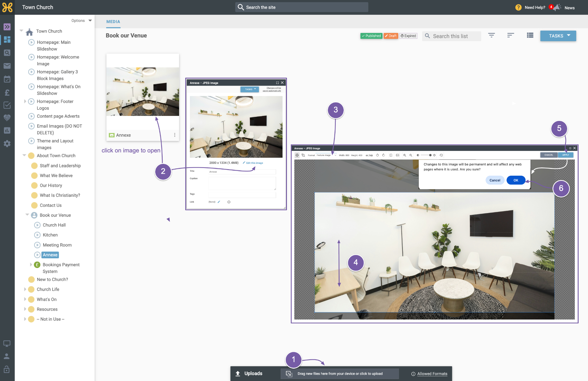Click the yellow logo in top-left corner
Image resolution: width=588 pixels, height=381 pixels.
pos(7,7)
